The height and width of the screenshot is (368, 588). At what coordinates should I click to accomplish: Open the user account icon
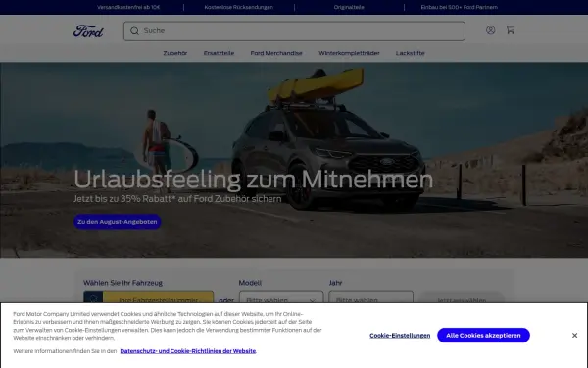(x=491, y=30)
